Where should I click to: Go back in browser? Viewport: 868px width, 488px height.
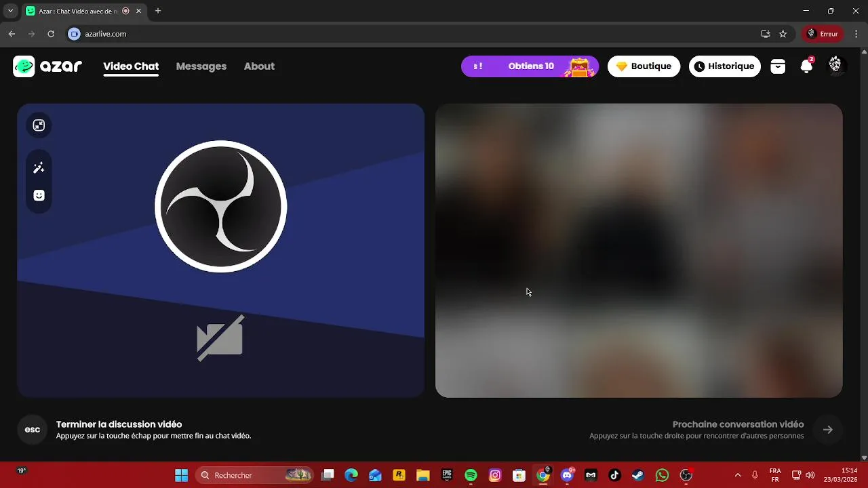click(12, 34)
